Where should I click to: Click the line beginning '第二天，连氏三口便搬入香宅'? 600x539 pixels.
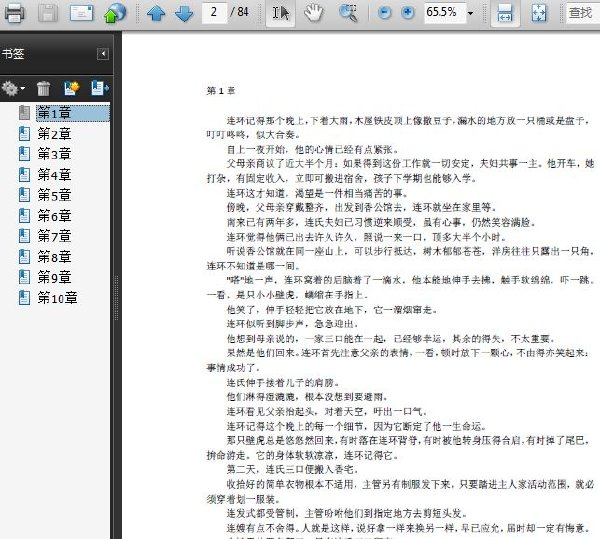[293, 469]
